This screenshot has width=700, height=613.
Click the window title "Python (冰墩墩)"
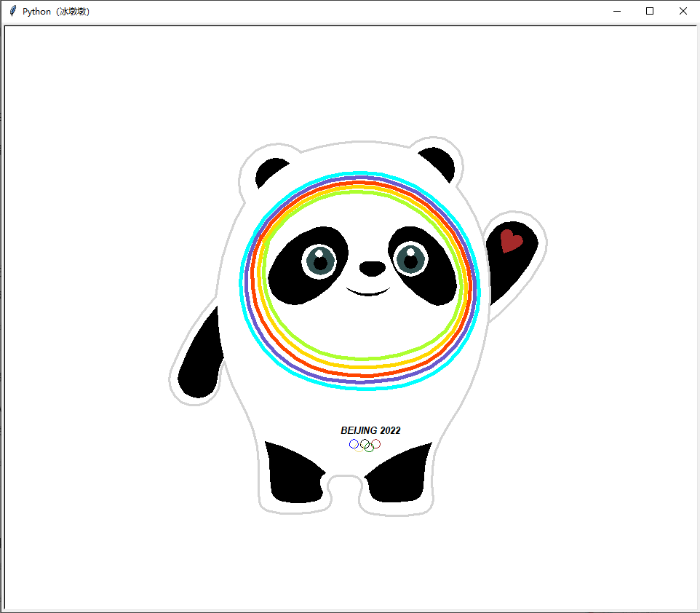tap(56, 11)
